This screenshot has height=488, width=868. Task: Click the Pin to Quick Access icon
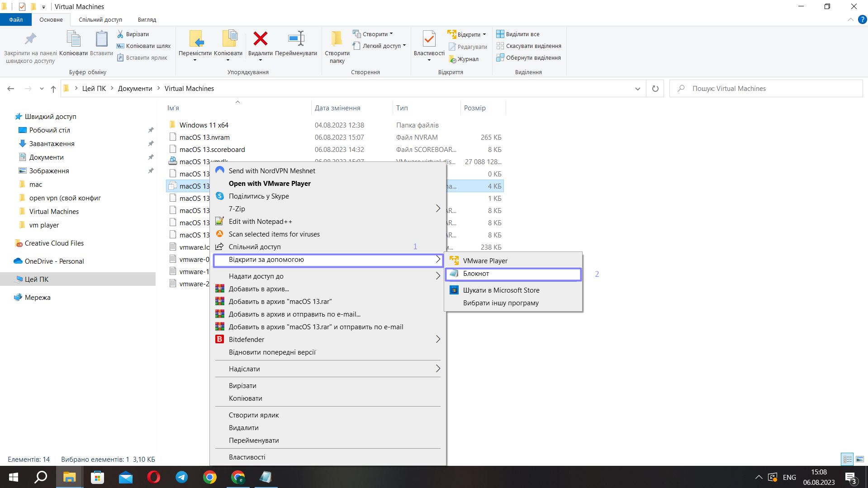pos(30,39)
